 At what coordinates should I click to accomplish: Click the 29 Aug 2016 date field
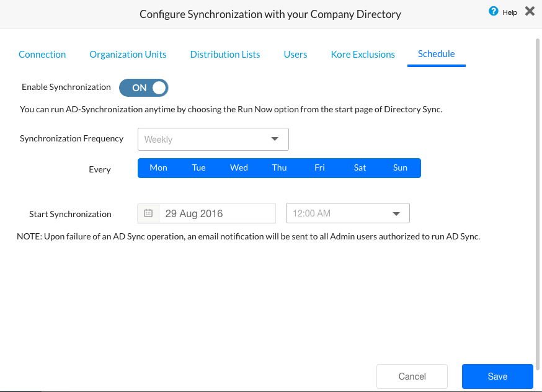[x=217, y=213]
